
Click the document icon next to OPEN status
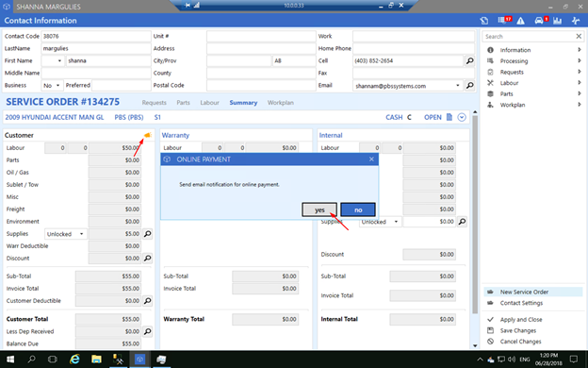point(449,117)
